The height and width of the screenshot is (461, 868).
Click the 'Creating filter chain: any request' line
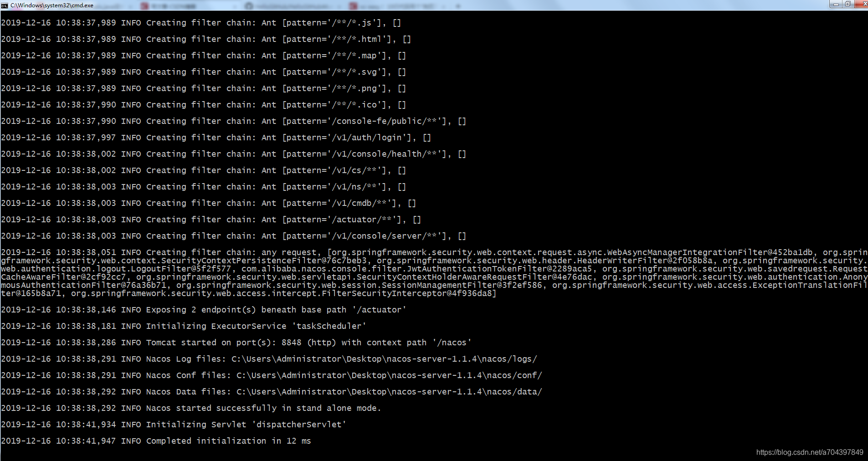[434, 272]
